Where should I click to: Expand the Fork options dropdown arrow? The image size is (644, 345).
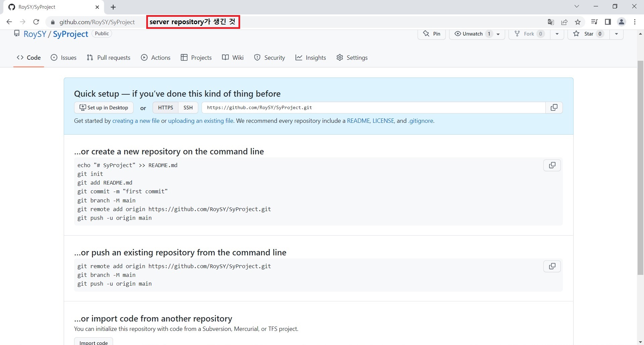pyautogui.click(x=557, y=34)
